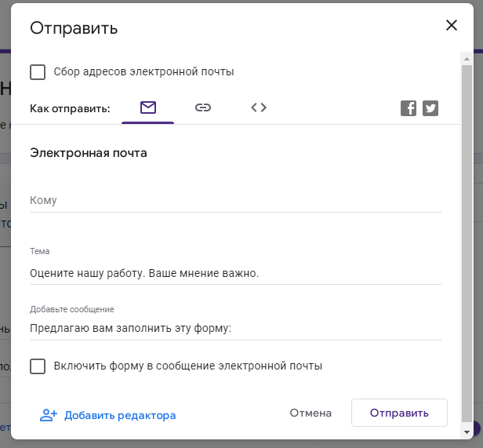Click the Отправить dialog title
Image resolution: width=483 pixels, height=448 pixels.
point(74,28)
